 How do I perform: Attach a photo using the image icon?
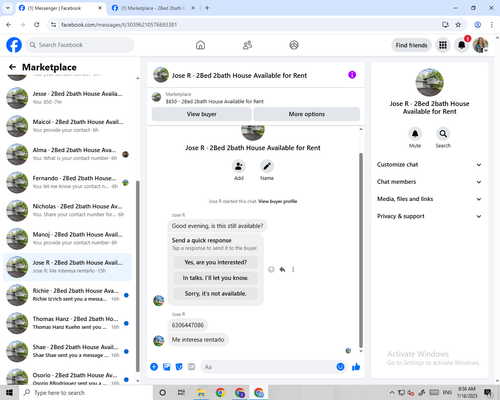(167, 367)
